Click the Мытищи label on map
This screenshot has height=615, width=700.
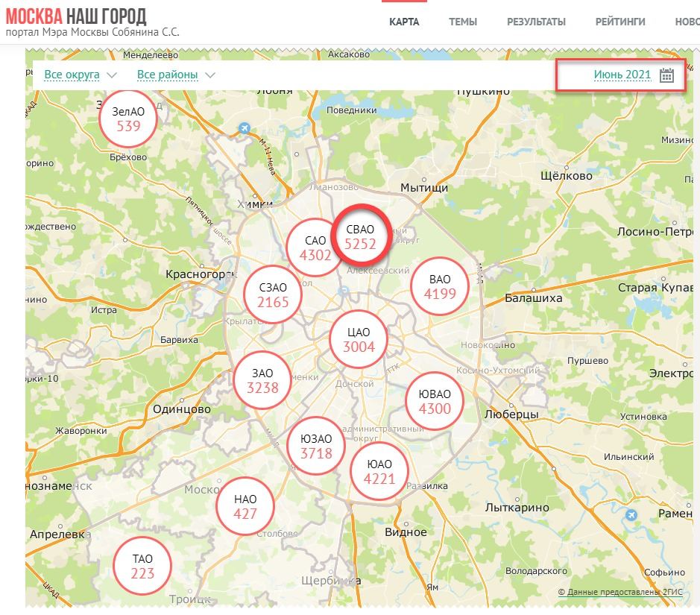coord(424,188)
